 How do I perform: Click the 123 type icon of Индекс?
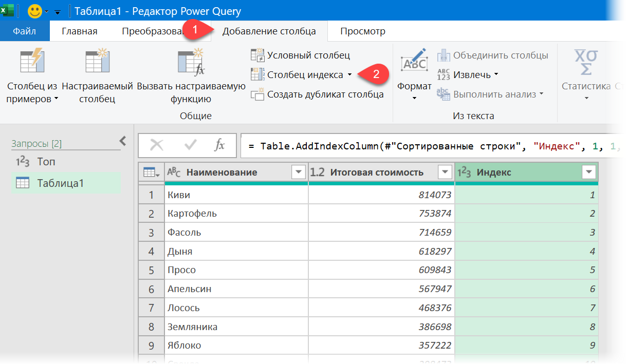(465, 173)
